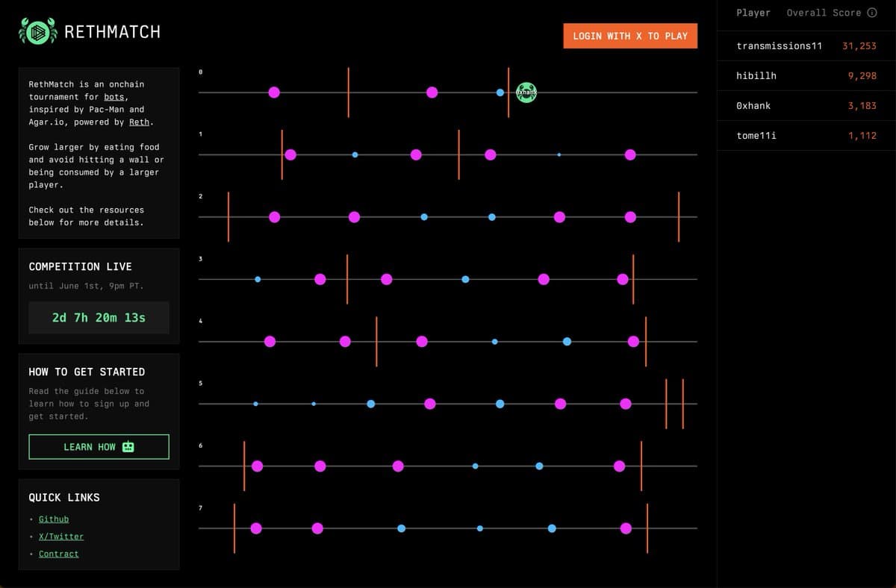Open the Github quick link
The height and width of the screenshot is (588, 896).
54,519
